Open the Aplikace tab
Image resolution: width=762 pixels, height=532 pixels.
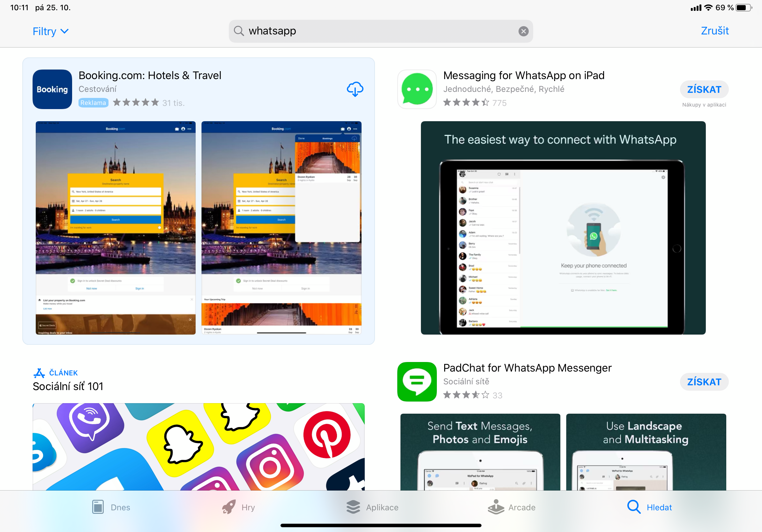coord(372,507)
